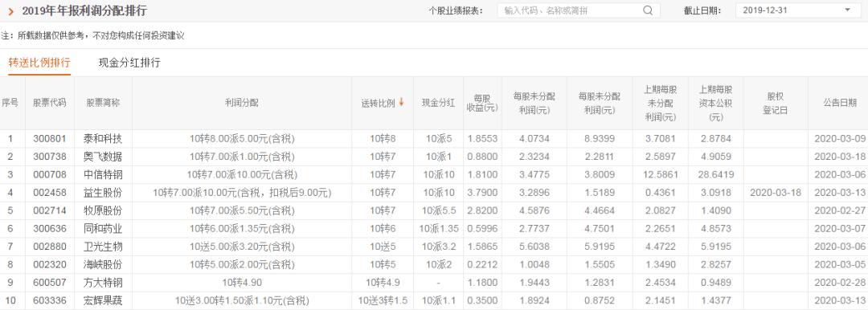The height and width of the screenshot is (310, 868).
Task: Click the 股票简称 column header
Action: pyautogui.click(x=104, y=103)
